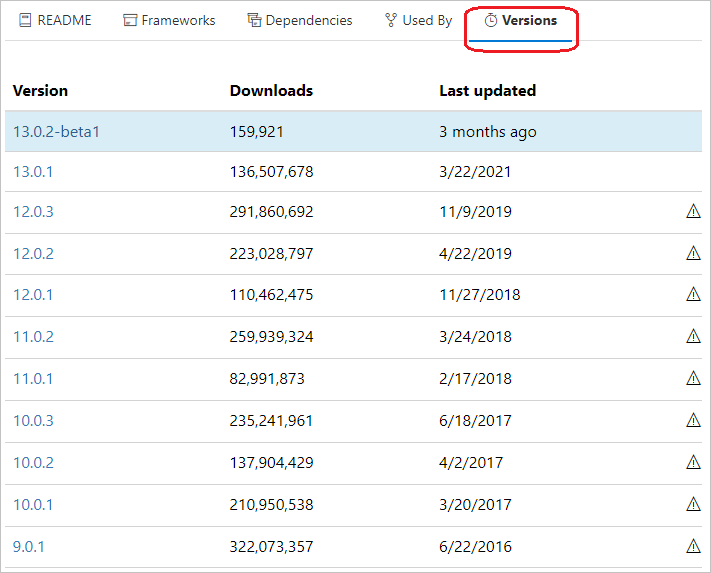
Task: Click the date 3/22/2021
Action: (475, 172)
